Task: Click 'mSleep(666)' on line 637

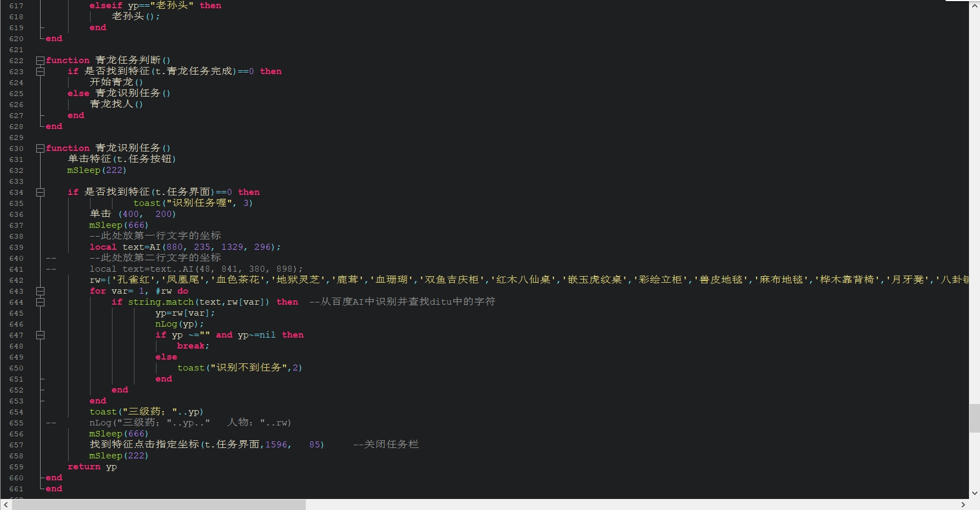Action: [119, 225]
